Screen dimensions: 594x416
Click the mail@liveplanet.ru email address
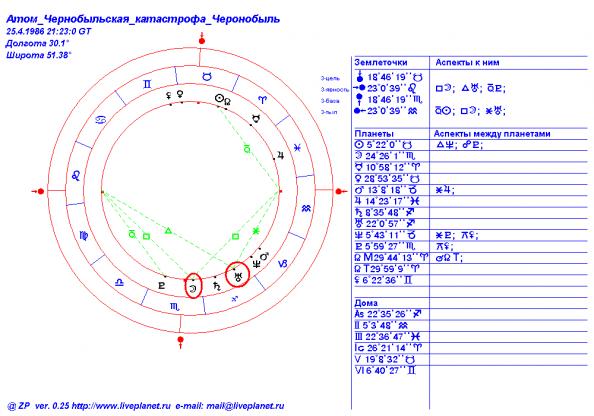coord(245,406)
